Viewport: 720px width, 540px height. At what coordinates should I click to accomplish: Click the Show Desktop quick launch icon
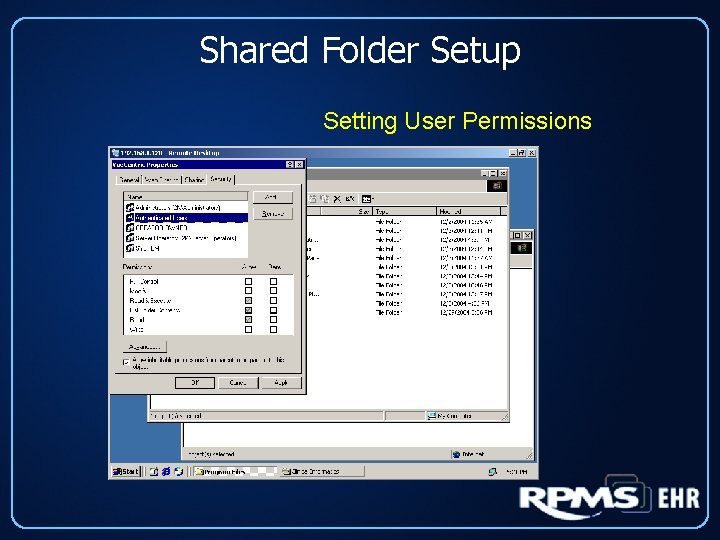pyautogui.click(x=154, y=472)
